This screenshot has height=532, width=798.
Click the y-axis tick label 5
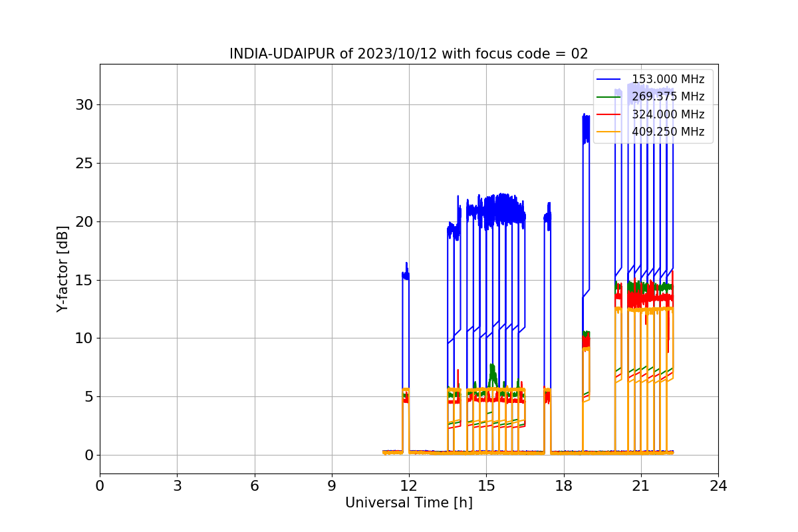[88, 397]
